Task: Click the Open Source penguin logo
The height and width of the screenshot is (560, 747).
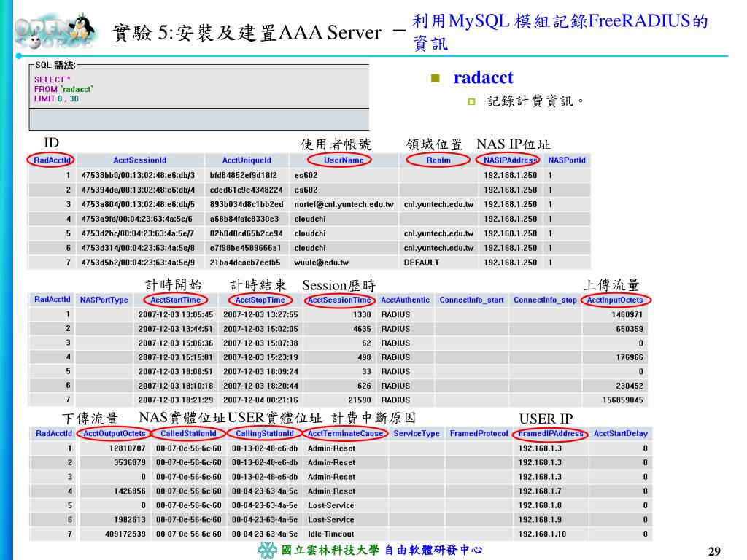Action: point(55,31)
